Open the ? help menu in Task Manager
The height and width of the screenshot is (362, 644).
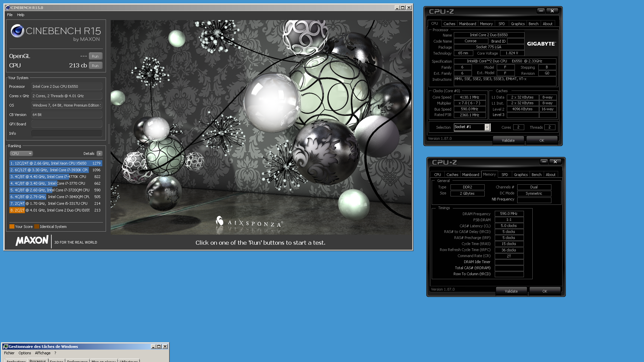55,353
